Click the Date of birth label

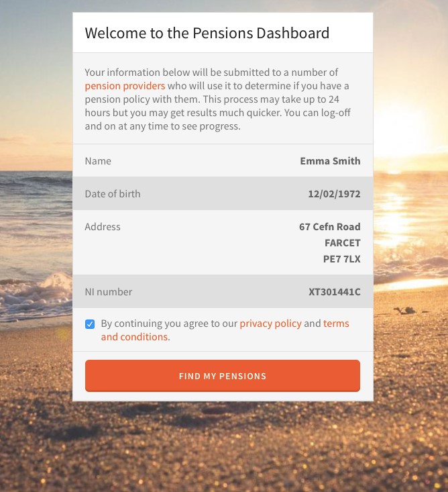(113, 194)
